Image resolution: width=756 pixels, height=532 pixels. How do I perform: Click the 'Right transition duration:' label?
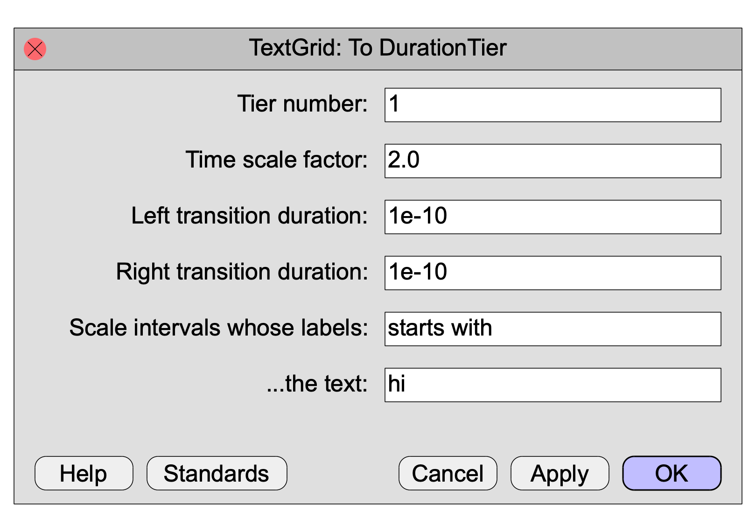pyautogui.click(x=242, y=272)
